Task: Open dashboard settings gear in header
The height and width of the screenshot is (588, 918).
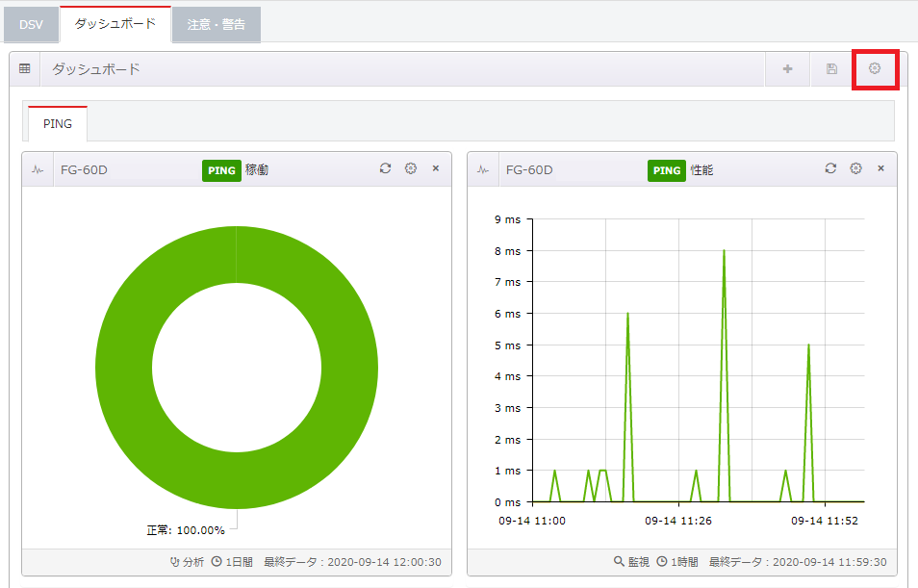Action: [875, 69]
